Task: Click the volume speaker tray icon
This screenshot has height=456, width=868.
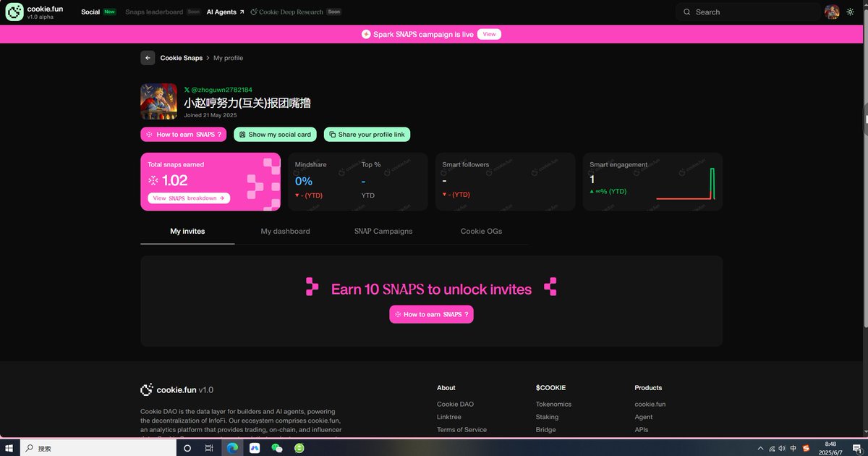Action: pyautogui.click(x=783, y=448)
